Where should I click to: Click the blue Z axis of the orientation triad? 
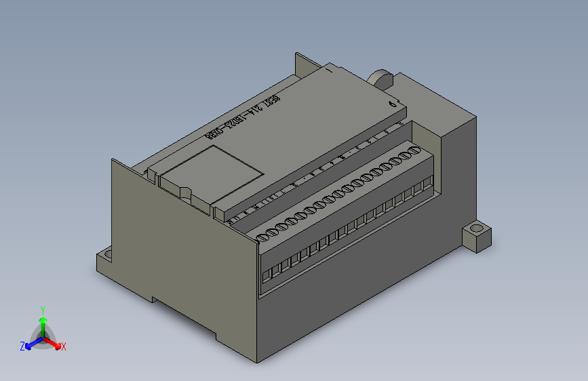click(31, 344)
